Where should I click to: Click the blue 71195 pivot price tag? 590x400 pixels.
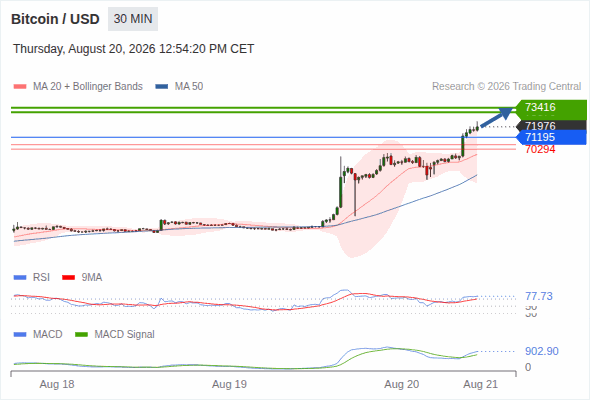coord(551,137)
